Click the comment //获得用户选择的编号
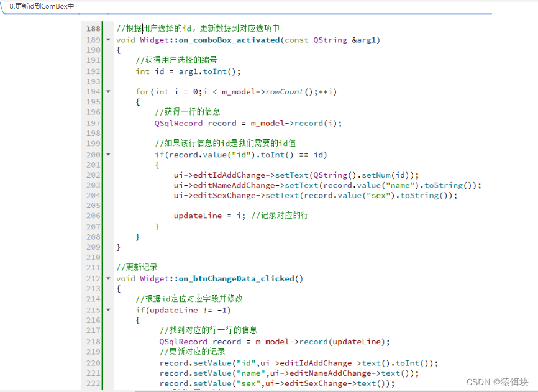 pos(176,60)
